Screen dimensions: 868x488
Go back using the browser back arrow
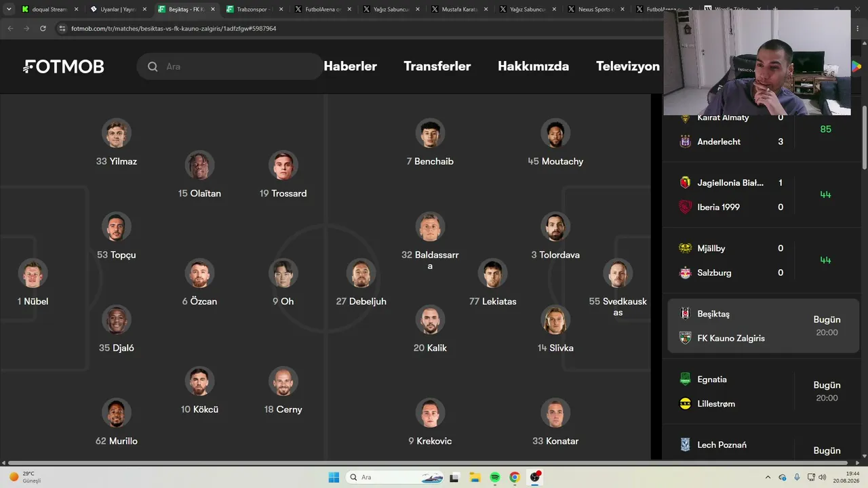coord(10,28)
